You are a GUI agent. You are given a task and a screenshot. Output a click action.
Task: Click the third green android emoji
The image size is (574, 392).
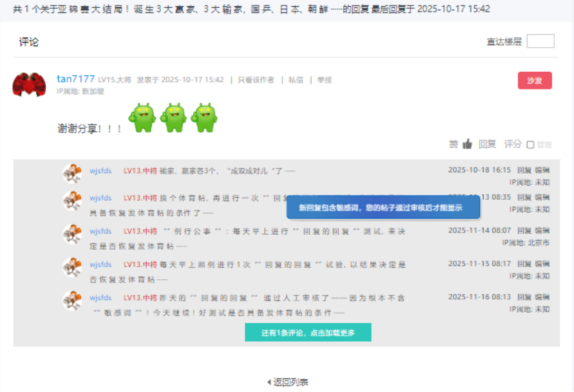pos(204,118)
